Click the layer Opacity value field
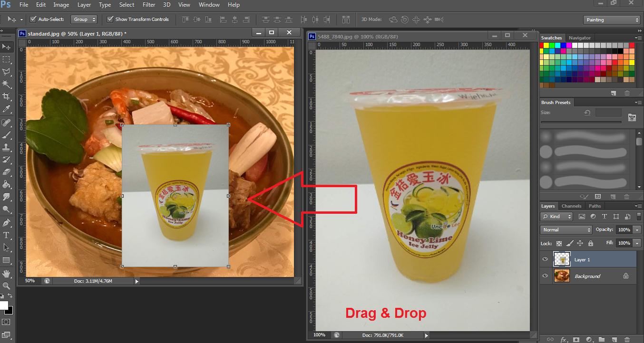The width and height of the screenshot is (644, 343). [x=623, y=230]
